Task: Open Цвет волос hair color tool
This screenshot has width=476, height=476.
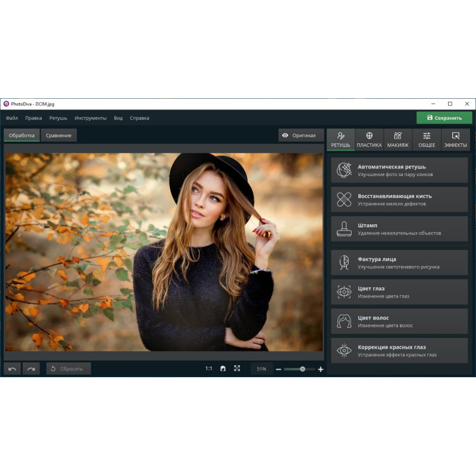Action: (x=399, y=321)
